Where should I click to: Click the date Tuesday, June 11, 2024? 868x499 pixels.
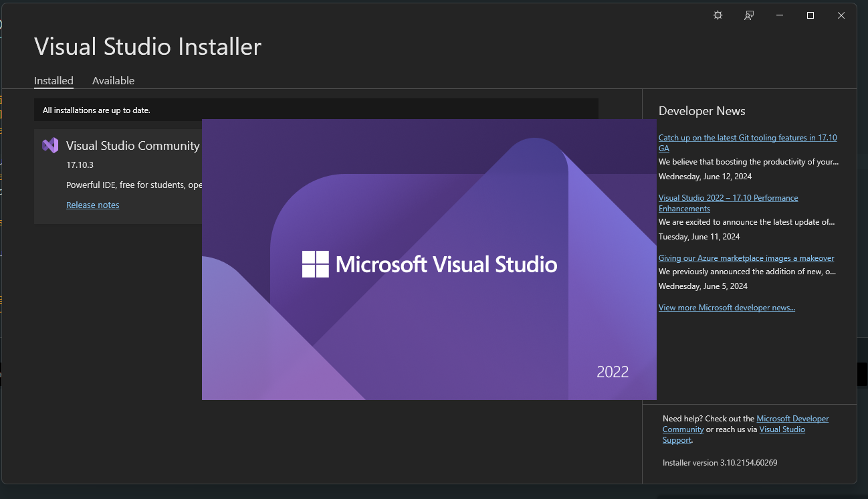point(699,237)
